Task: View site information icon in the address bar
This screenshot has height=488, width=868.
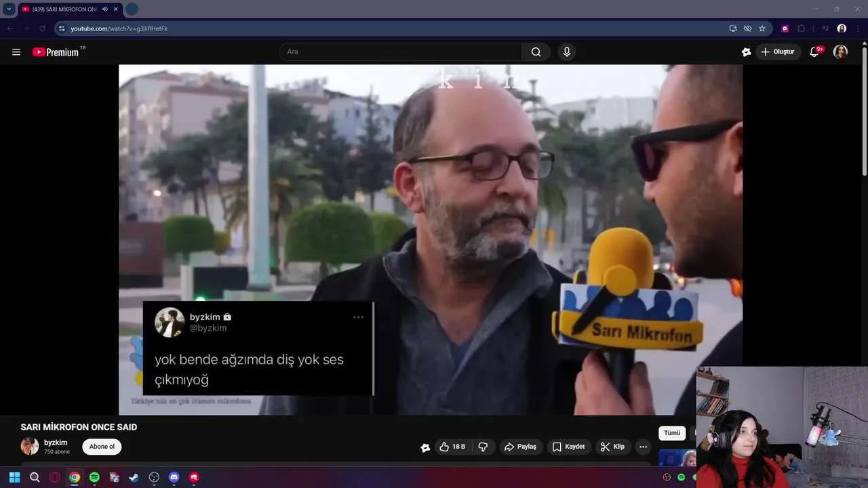Action: pyautogui.click(x=62, y=28)
